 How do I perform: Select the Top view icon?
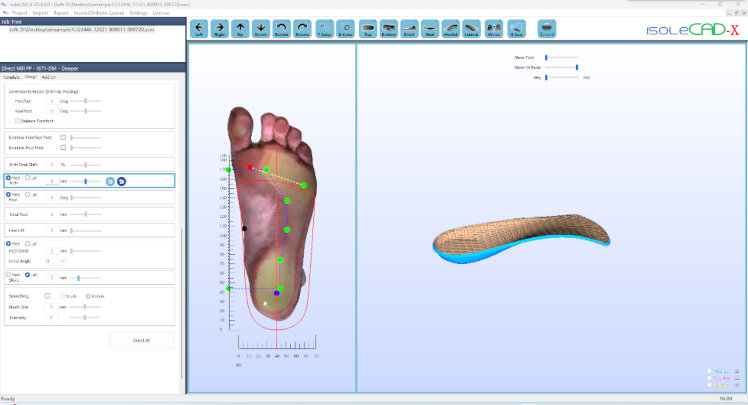[x=367, y=29]
